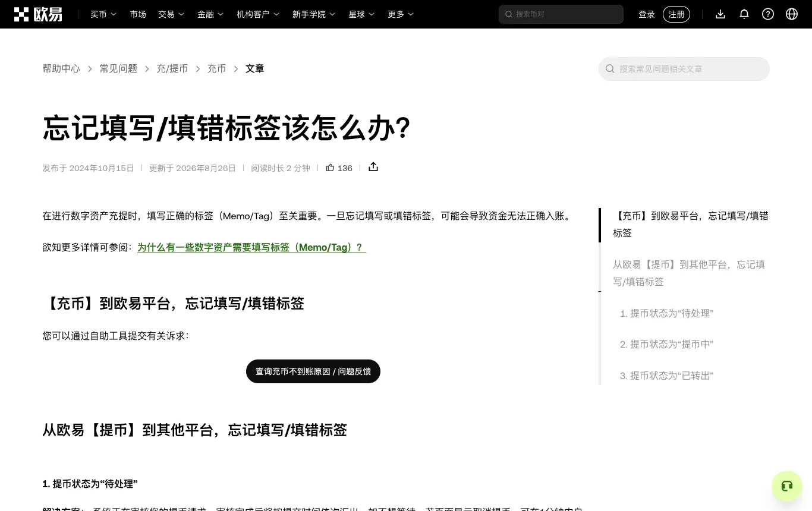812x511 pixels.
Task: Click the 阅读时长 2 分钟 text
Action: tap(281, 168)
